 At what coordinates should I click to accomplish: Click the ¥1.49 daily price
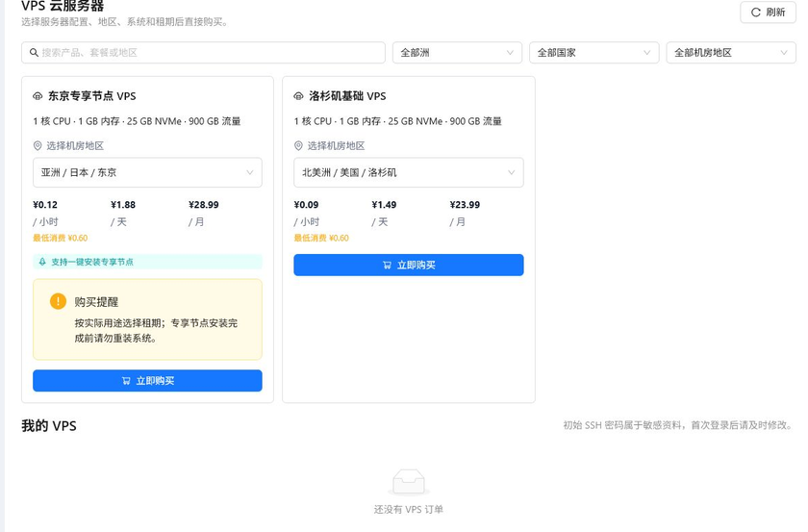(x=384, y=205)
